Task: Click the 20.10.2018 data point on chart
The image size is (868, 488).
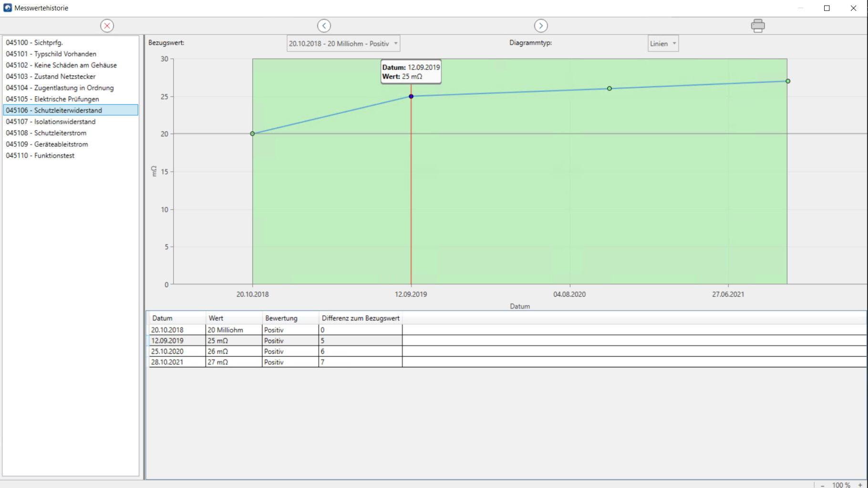Action: coord(252,134)
